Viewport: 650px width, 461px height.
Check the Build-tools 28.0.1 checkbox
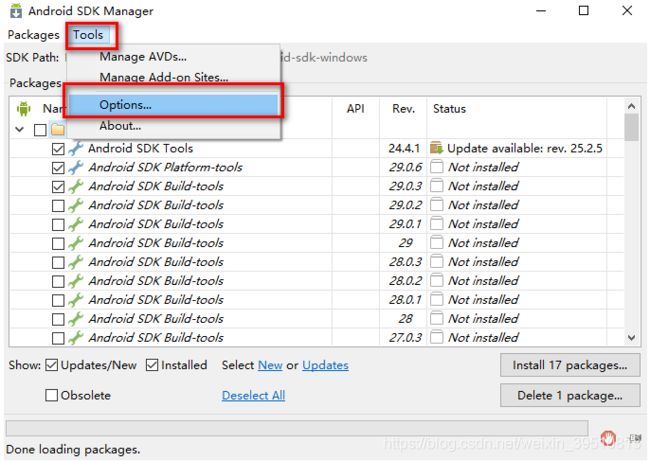(58, 301)
